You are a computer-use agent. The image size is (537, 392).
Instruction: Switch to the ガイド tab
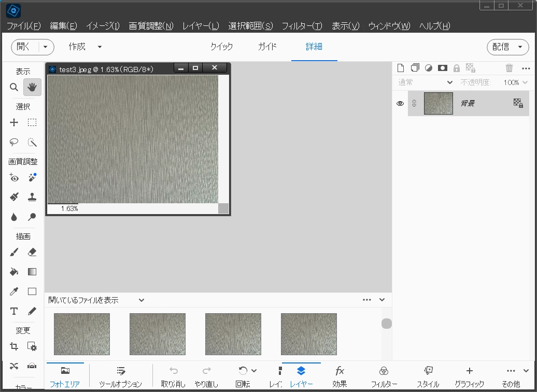267,47
